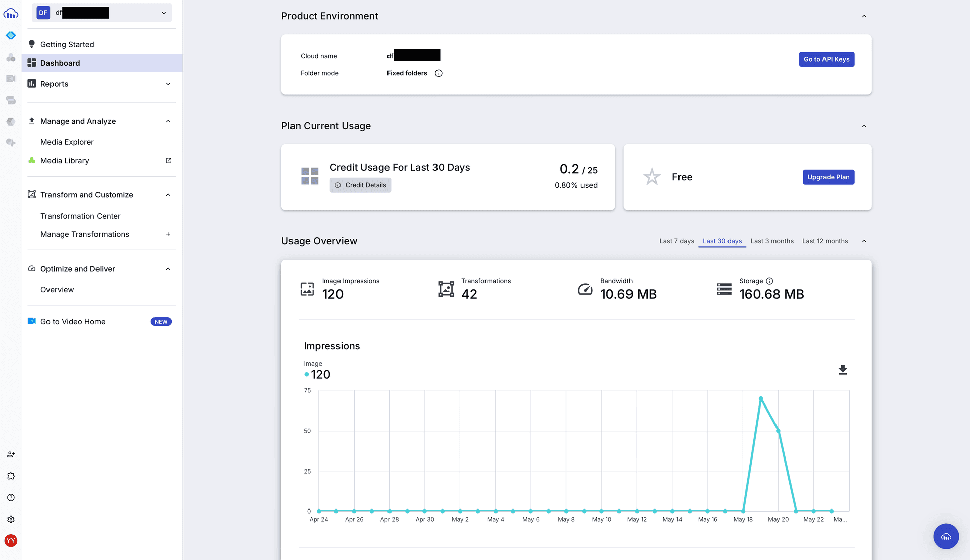
Task: Select Last 3 months range
Action: coord(772,241)
